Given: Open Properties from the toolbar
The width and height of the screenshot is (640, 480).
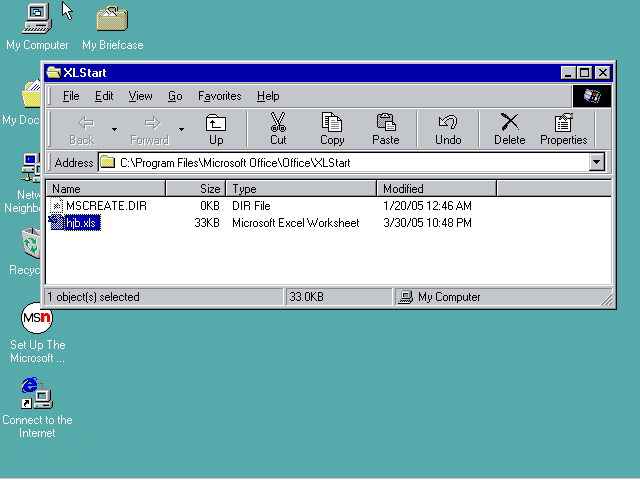Looking at the screenshot, I should [564, 129].
